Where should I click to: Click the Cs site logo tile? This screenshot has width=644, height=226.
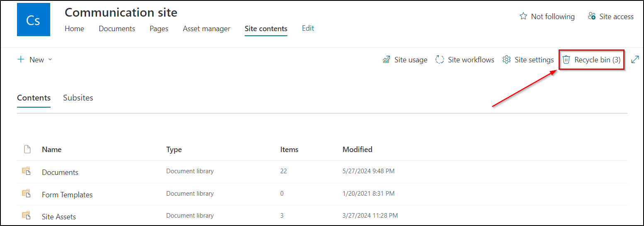pyautogui.click(x=33, y=20)
